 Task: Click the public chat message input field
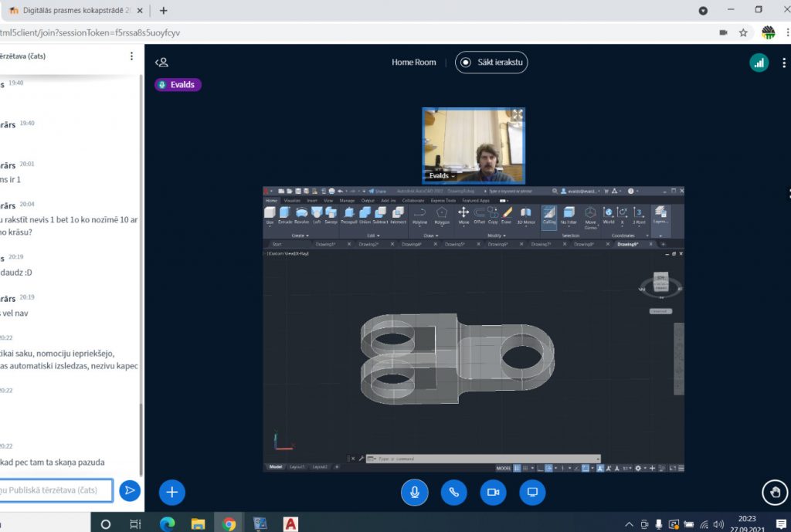[56, 490]
